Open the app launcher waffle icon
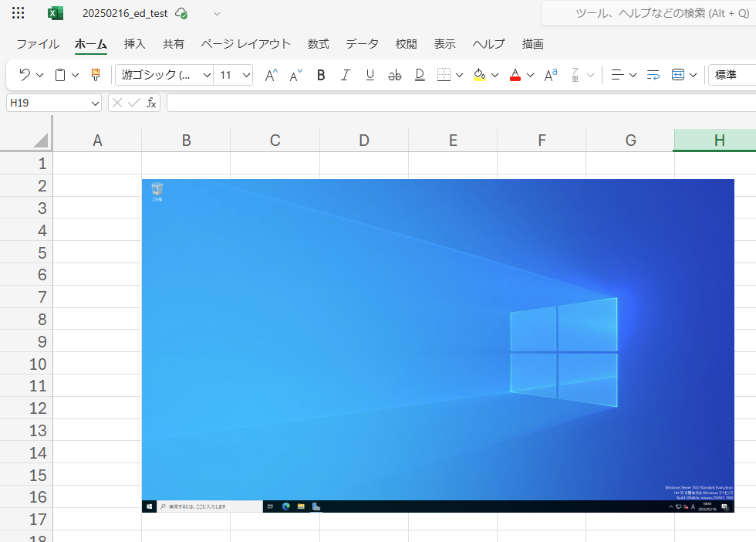The image size is (756, 542). (x=18, y=13)
